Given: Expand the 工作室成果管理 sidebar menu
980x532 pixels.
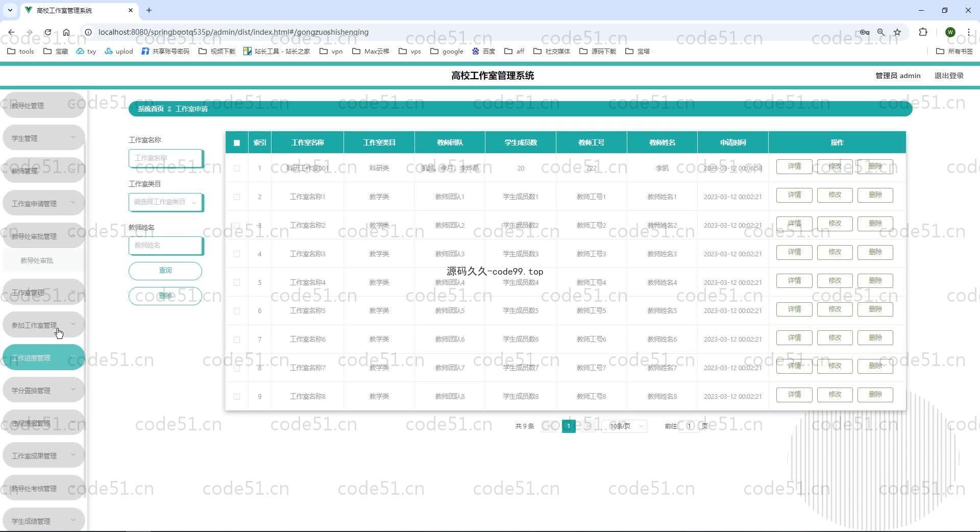Looking at the screenshot, I should coord(43,455).
